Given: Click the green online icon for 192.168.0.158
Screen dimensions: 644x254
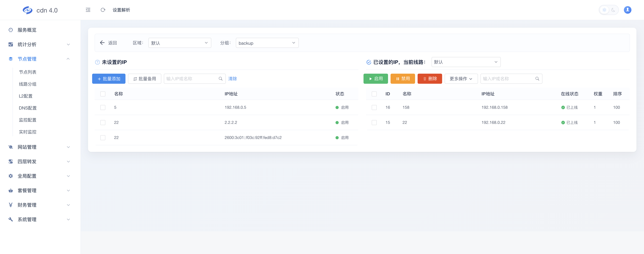Looking at the screenshot, I should tap(563, 108).
